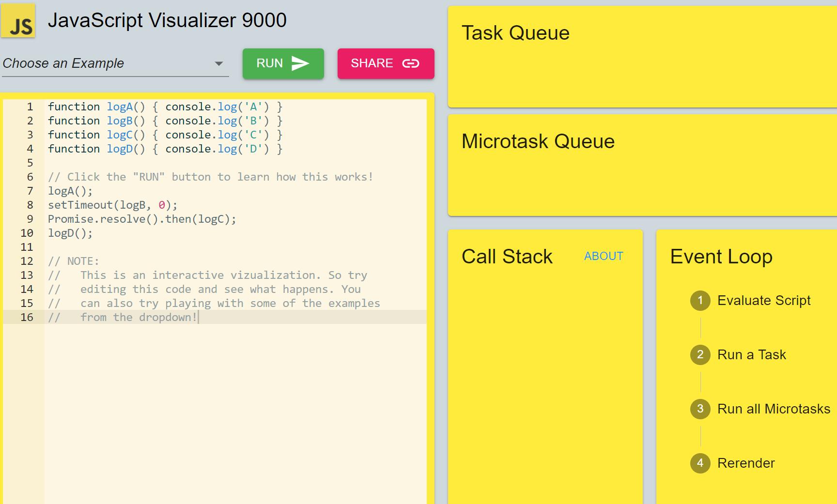Click the Promise.resolve line in the editor
Screen dimensions: 837x504
[x=141, y=219]
